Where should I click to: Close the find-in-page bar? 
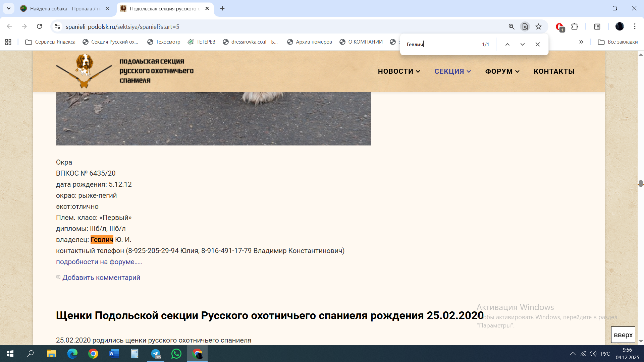[x=538, y=44]
